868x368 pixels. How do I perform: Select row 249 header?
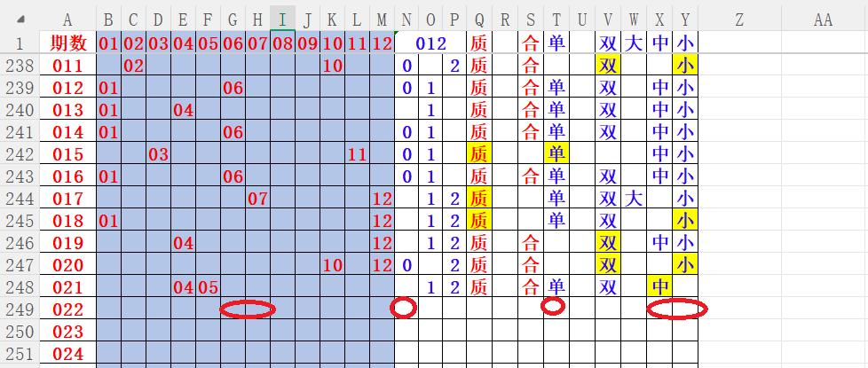point(20,309)
